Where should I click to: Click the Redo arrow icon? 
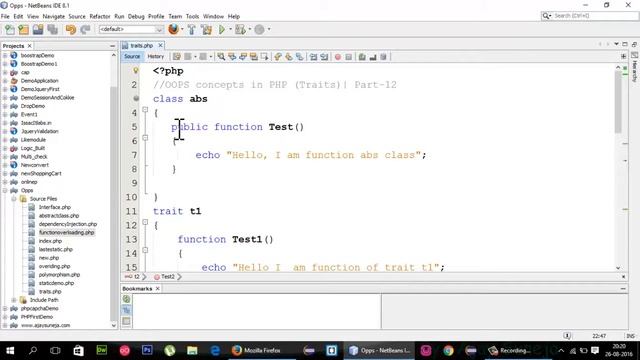click(85, 29)
